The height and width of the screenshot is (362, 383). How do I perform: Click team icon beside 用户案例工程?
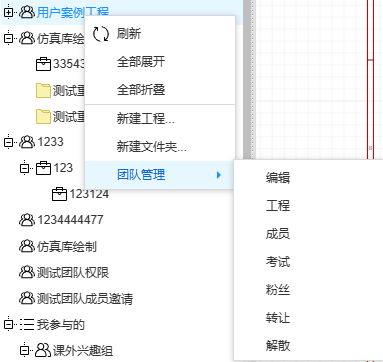pos(27,13)
